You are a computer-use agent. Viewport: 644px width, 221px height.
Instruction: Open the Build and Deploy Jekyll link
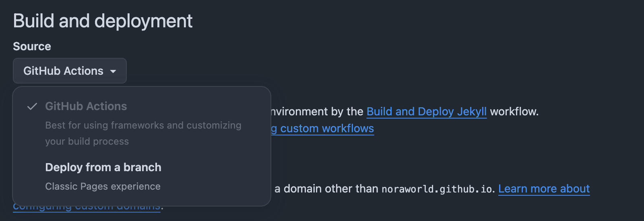(x=427, y=111)
